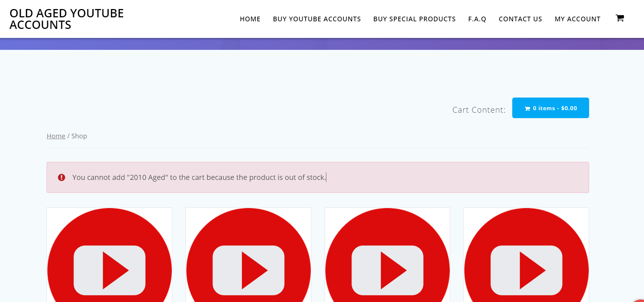Click the Shop breadcrumb text
The height and width of the screenshot is (302, 644).
79,136
